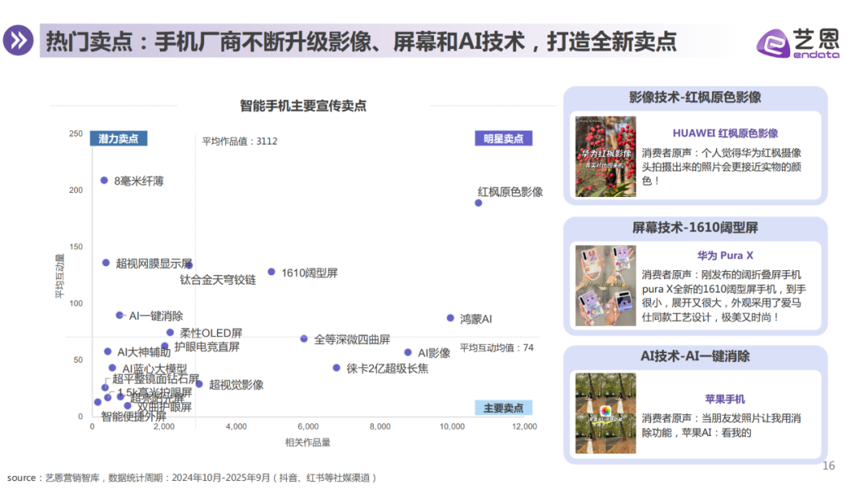Click the 护眼电竞直屏 data label
The image size is (868, 489).
tap(207, 347)
